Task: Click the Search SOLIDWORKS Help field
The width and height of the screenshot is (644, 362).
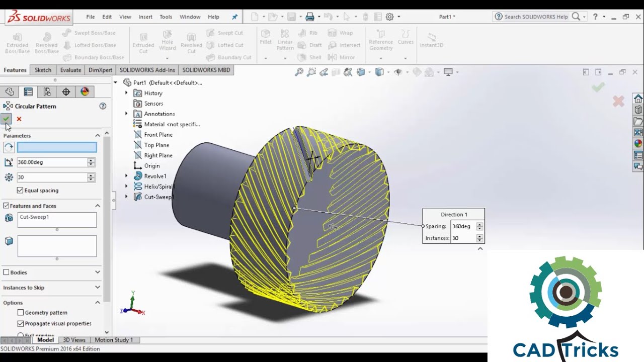Action: [536, 17]
